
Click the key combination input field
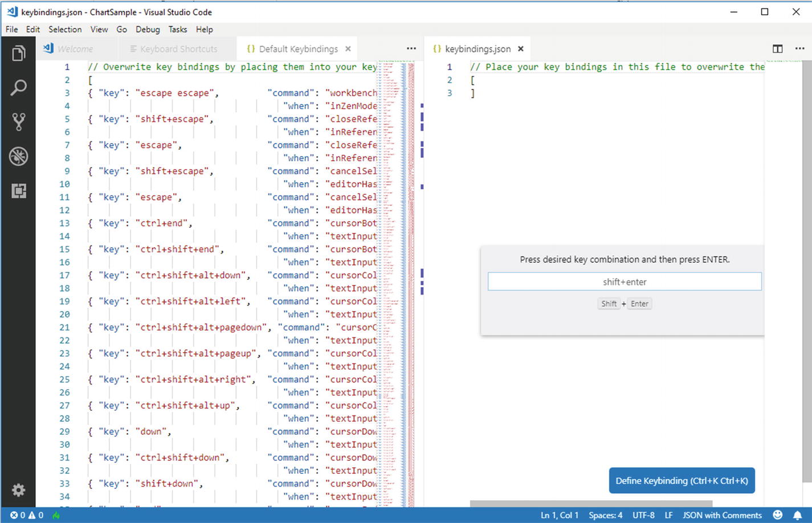pos(625,282)
